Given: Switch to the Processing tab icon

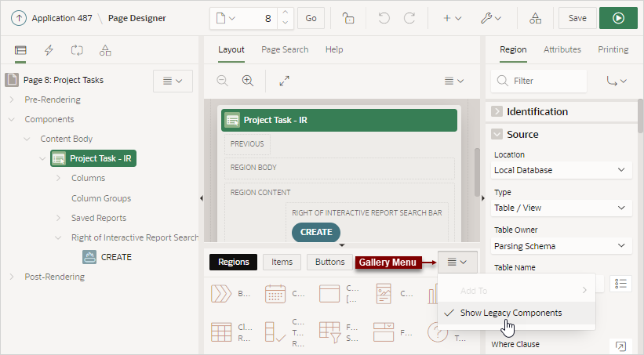Looking at the screenshot, I should (77, 50).
